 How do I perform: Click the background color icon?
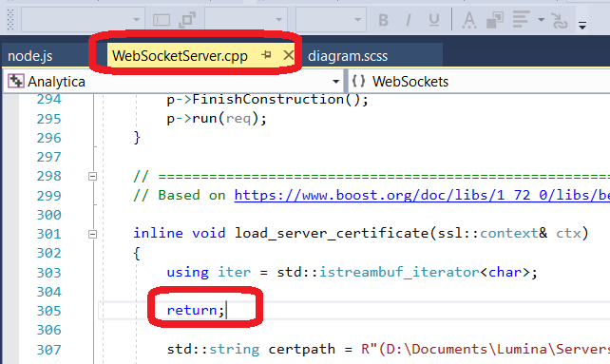[x=495, y=20]
